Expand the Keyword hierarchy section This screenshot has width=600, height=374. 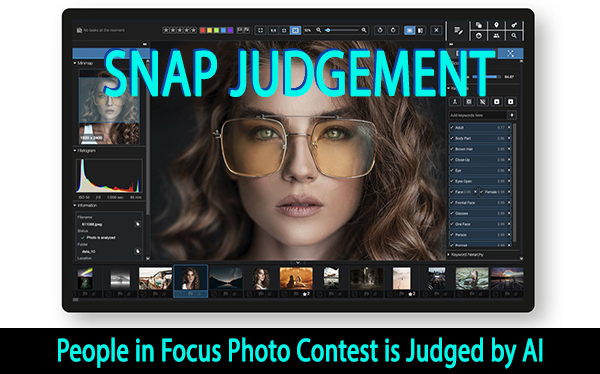click(x=448, y=255)
